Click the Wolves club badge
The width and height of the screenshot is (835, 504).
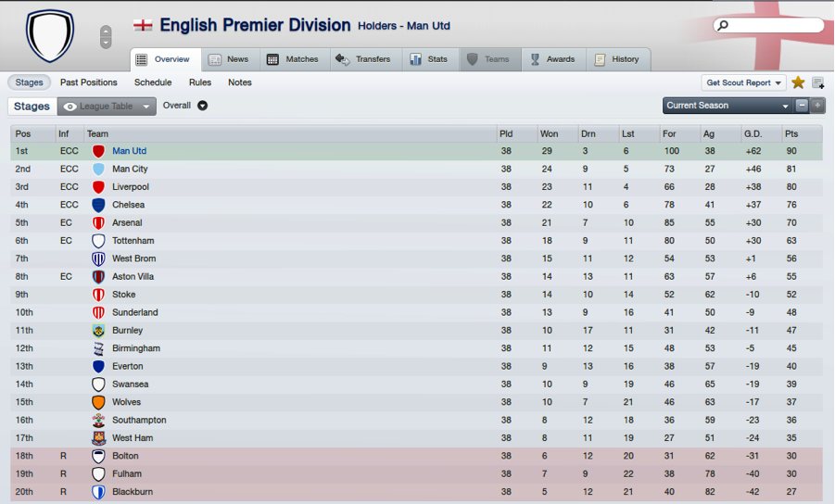(x=98, y=402)
